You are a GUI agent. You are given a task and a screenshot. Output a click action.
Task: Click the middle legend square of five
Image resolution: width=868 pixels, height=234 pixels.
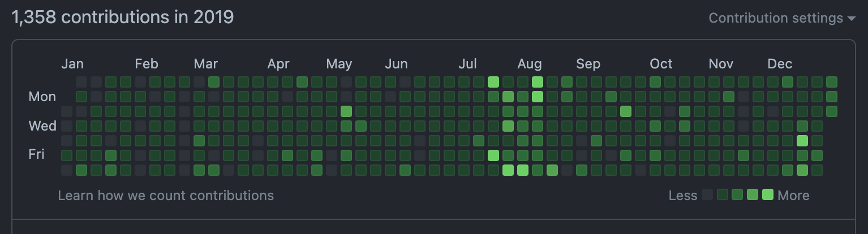point(737,195)
